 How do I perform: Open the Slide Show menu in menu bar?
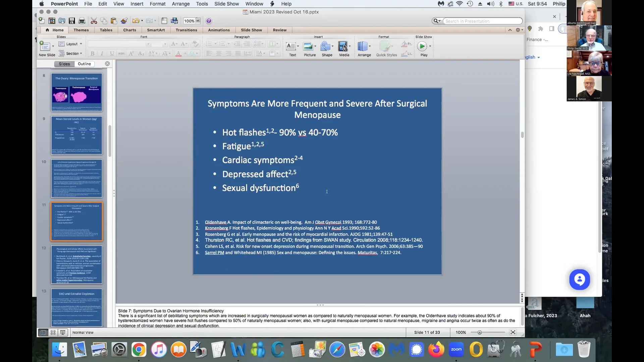(227, 4)
